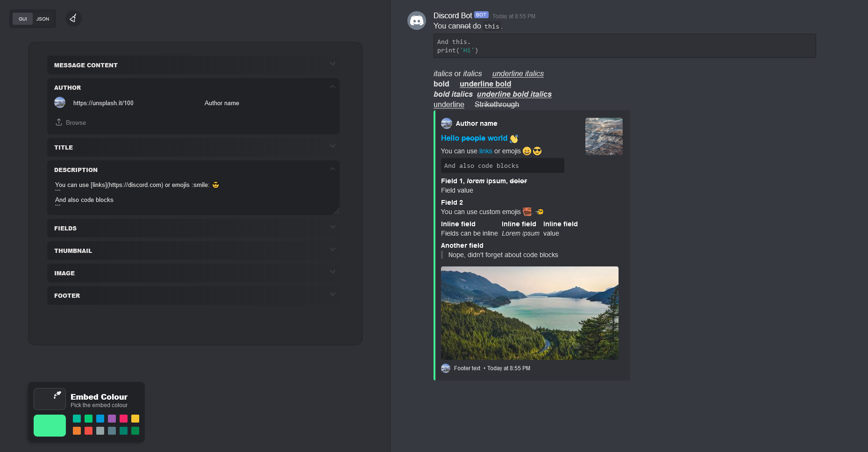
Task: Click the 'Footer text' label in embed
Action: pyautogui.click(x=467, y=368)
